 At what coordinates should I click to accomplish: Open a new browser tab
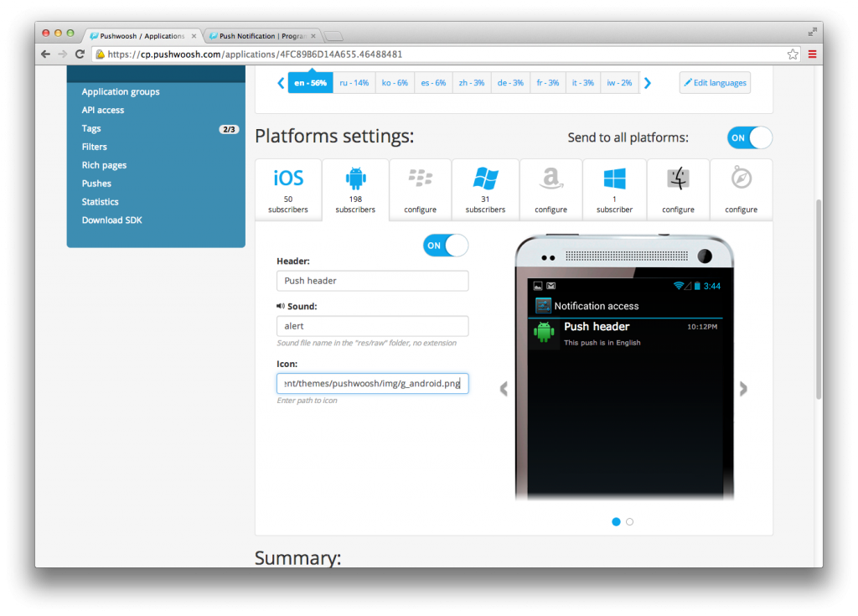tap(333, 37)
